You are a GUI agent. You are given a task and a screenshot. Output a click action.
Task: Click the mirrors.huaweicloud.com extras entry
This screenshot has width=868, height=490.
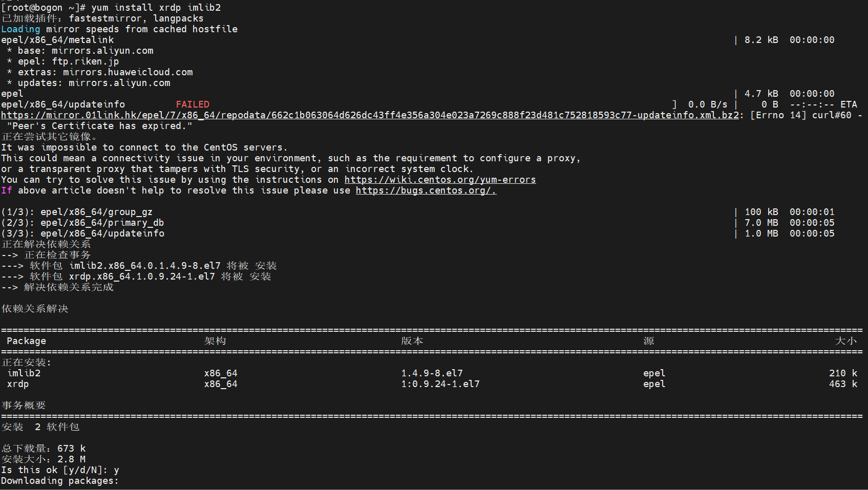100,72
